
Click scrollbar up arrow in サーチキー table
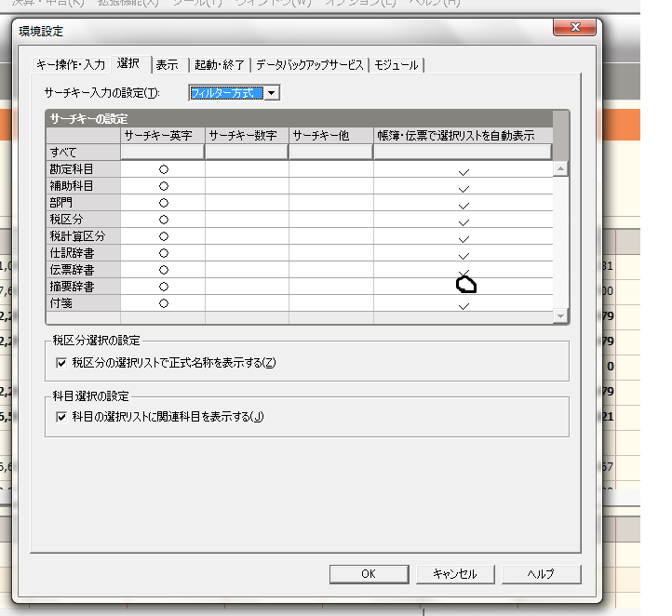click(560, 168)
